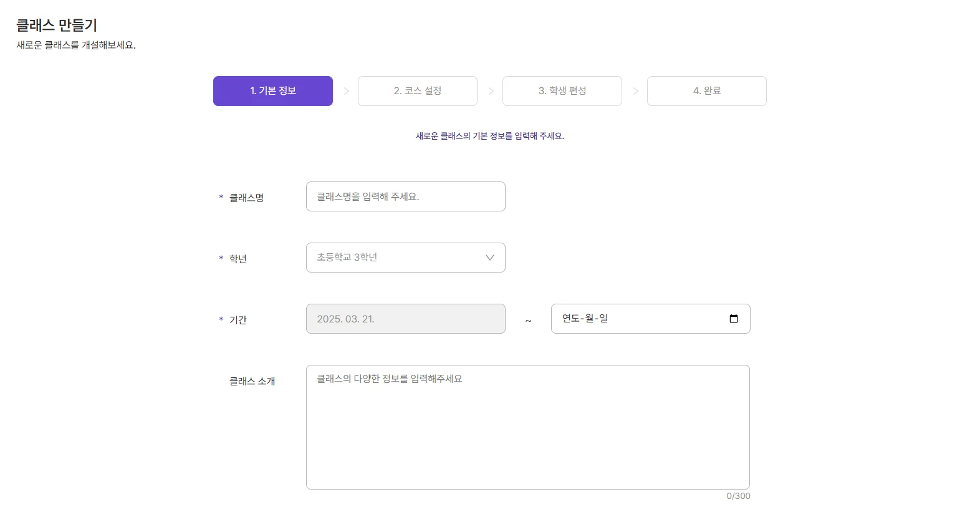Viewport: 980px width, 522px height.
Task: Jump to the '4. 완료' step
Action: coord(706,91)
